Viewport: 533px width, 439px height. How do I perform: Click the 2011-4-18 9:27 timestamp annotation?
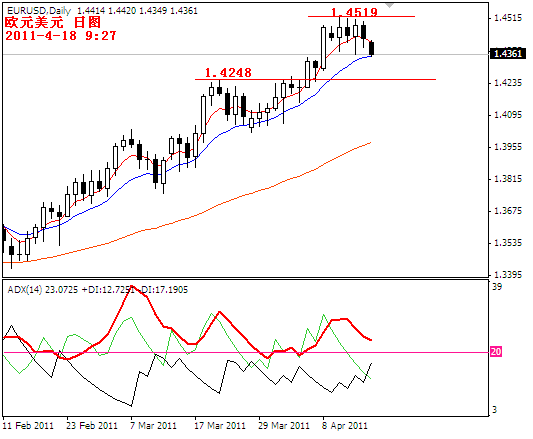coord(61,36)
